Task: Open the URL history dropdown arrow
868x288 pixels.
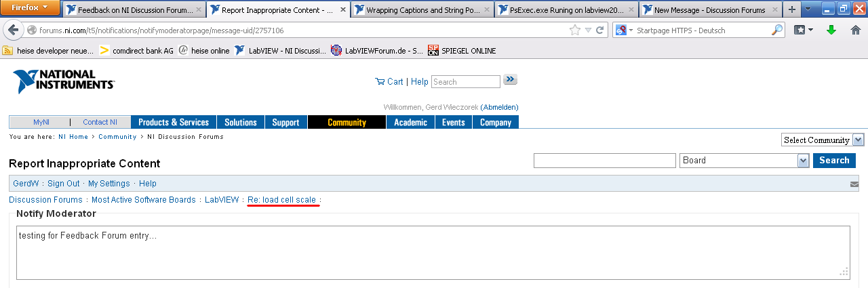Action: click(x=588, y=30)
